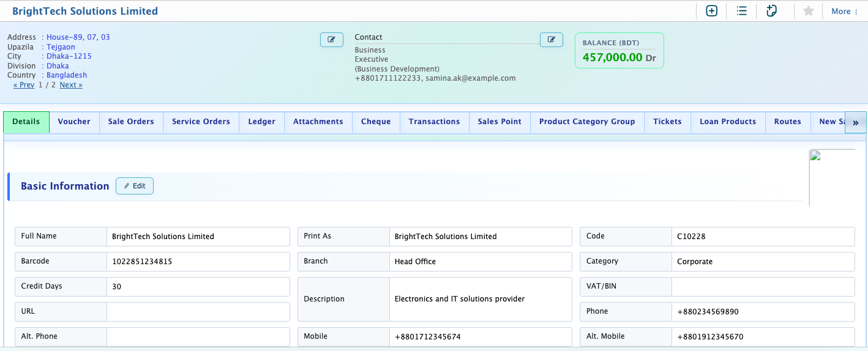Mark record as favorite with star
868x351 pixels.
tap(809, 11)
